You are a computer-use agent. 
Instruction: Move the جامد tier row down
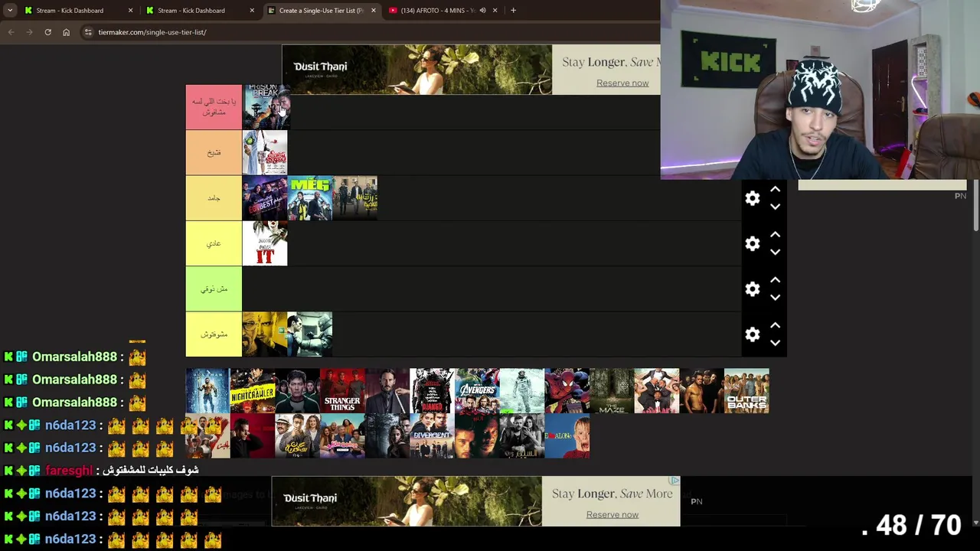775,207
